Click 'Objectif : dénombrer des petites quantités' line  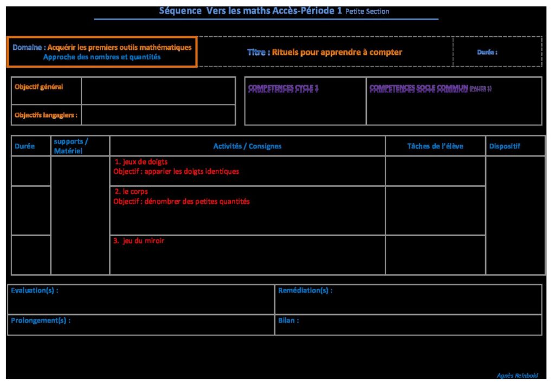click(x=182, y=201)
